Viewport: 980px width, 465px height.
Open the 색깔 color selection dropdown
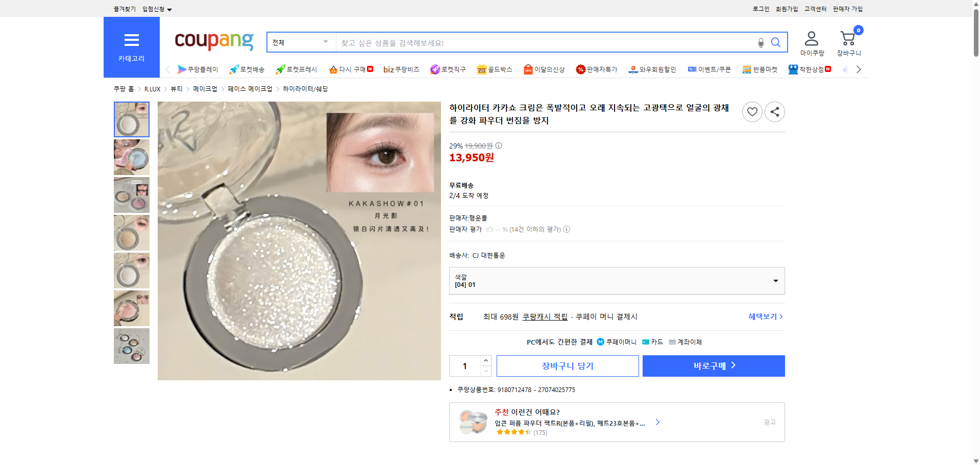616,280
